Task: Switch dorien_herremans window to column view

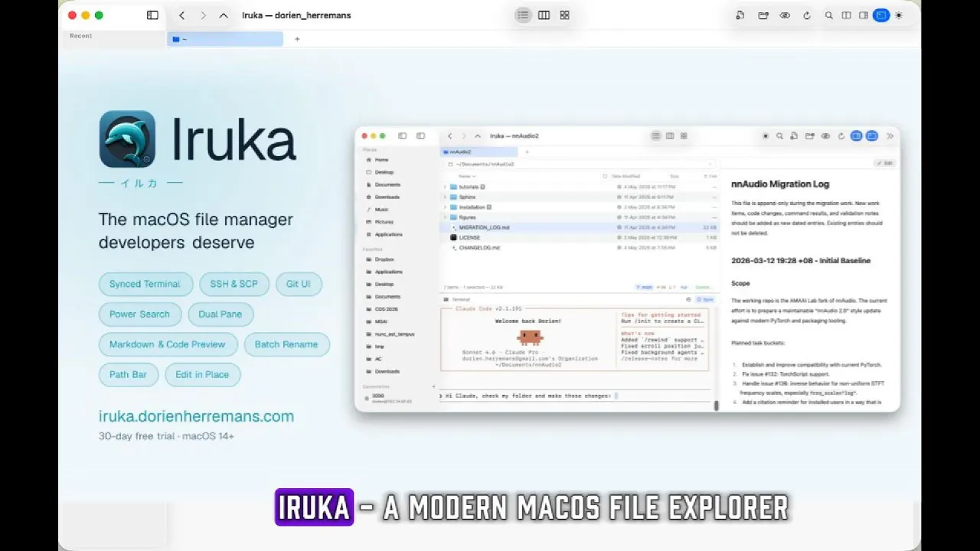Action: [544, 15]
